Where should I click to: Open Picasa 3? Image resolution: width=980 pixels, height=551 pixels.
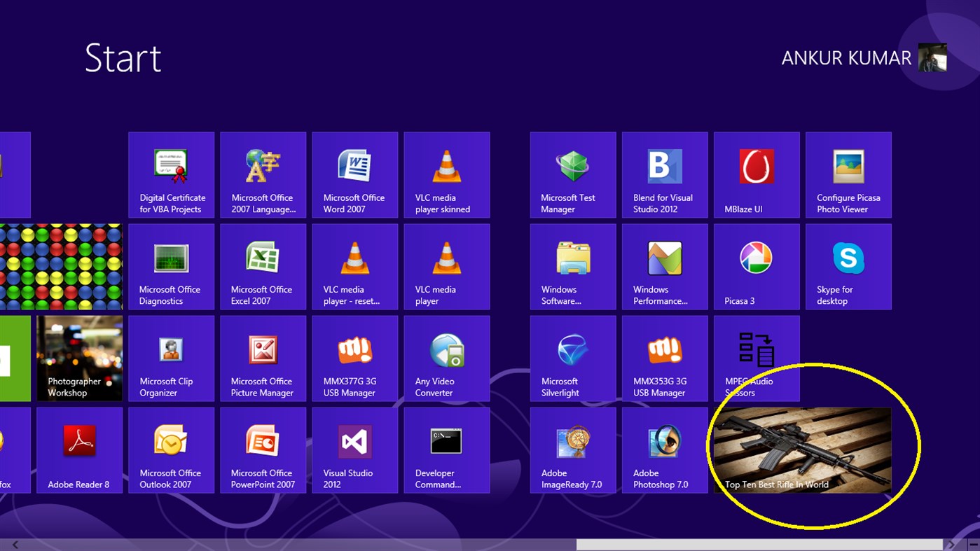point(757,267)
